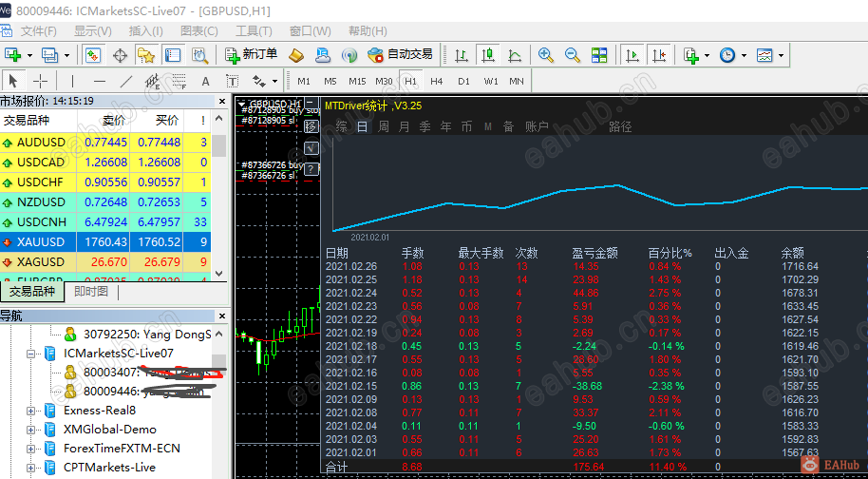Switch timeframe to D1
The height and width of the screenshot is (479, 868).
(x=463, y=82)
